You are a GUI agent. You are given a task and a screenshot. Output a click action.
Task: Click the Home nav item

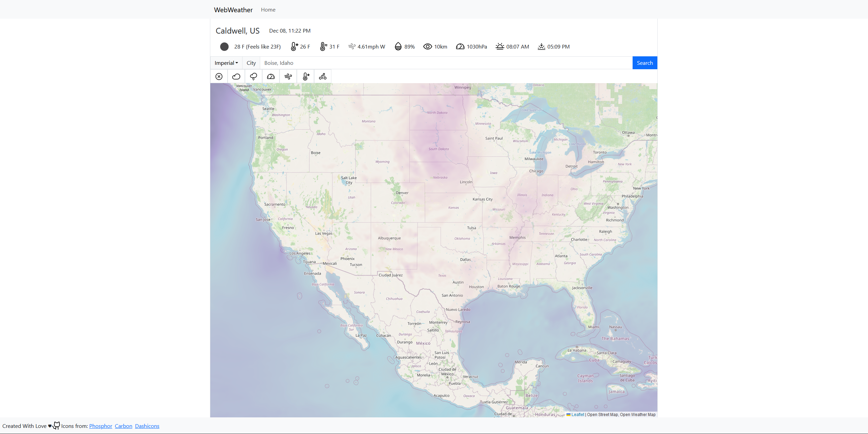tap(268, 10)
